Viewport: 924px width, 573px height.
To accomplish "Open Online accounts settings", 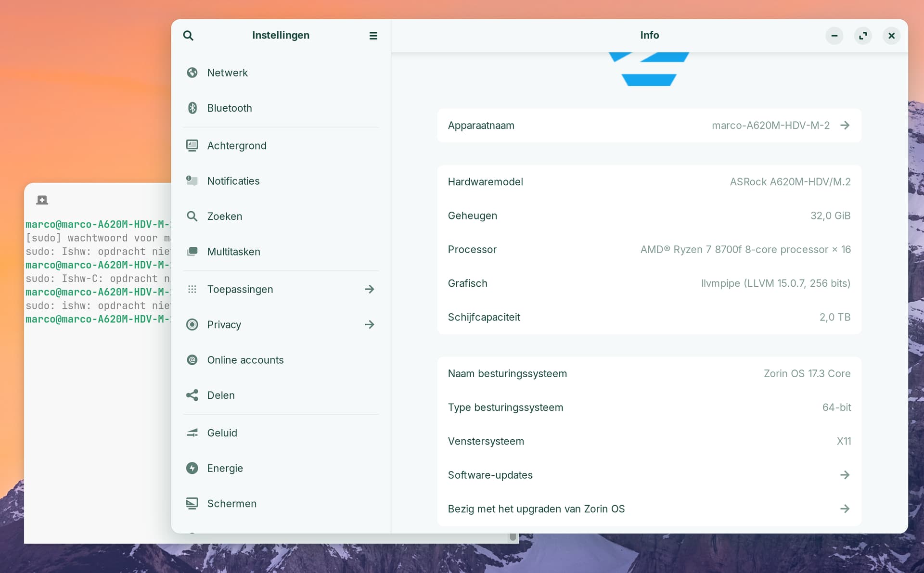I will (281, 360).
